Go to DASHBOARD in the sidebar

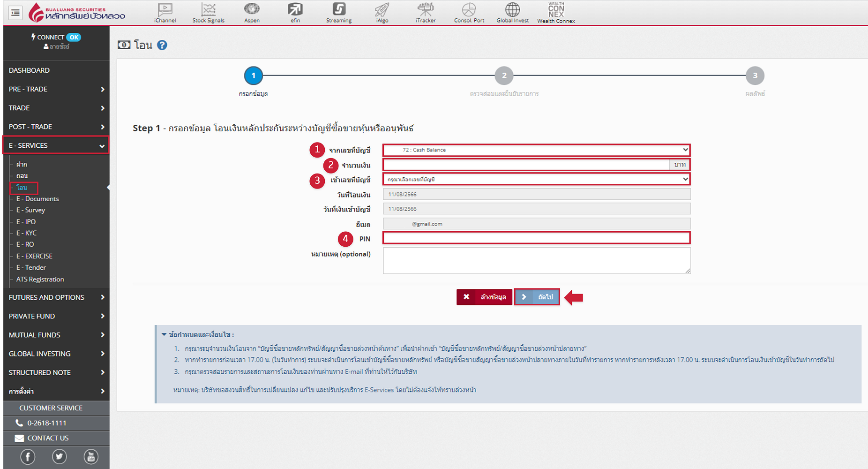(29, 70)
